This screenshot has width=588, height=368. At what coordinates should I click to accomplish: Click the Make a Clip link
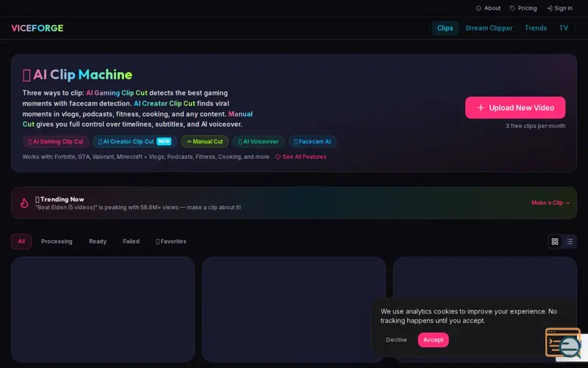click(550, 203)
